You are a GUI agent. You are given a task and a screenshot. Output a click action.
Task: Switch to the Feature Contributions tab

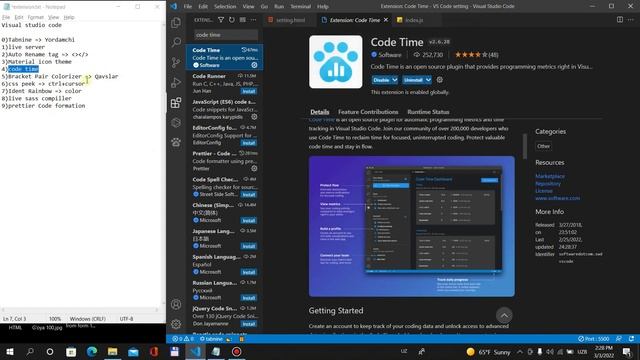tap(368, 112)
